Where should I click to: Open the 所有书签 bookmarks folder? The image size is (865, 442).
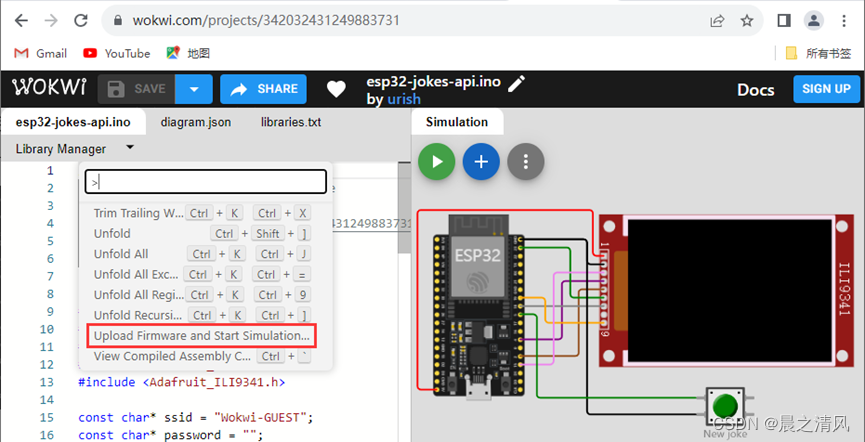point(819,54)
